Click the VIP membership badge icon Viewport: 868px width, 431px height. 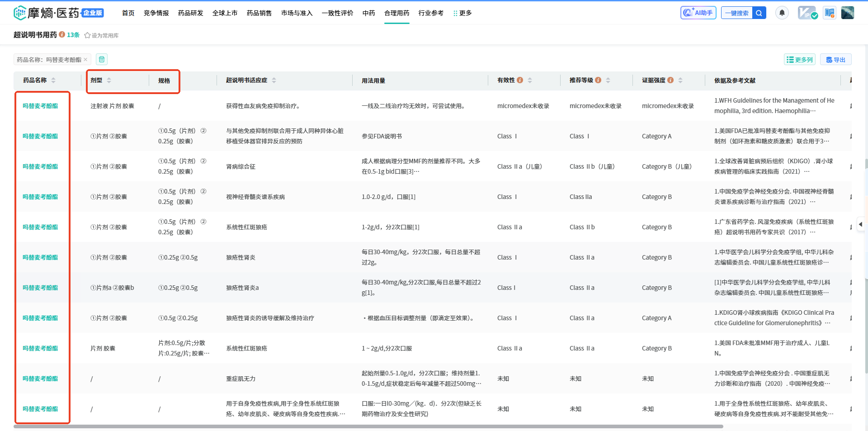tap(807, 13)
